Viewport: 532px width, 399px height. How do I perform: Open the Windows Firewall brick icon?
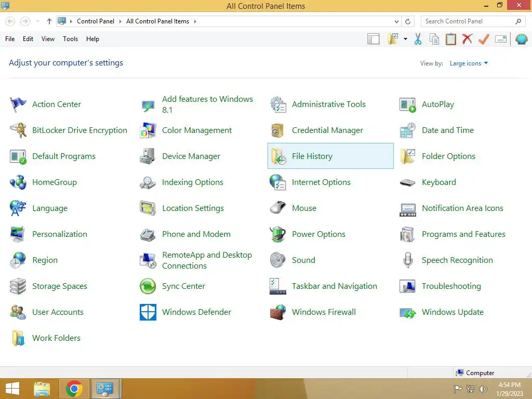click(x=278, y=312)
